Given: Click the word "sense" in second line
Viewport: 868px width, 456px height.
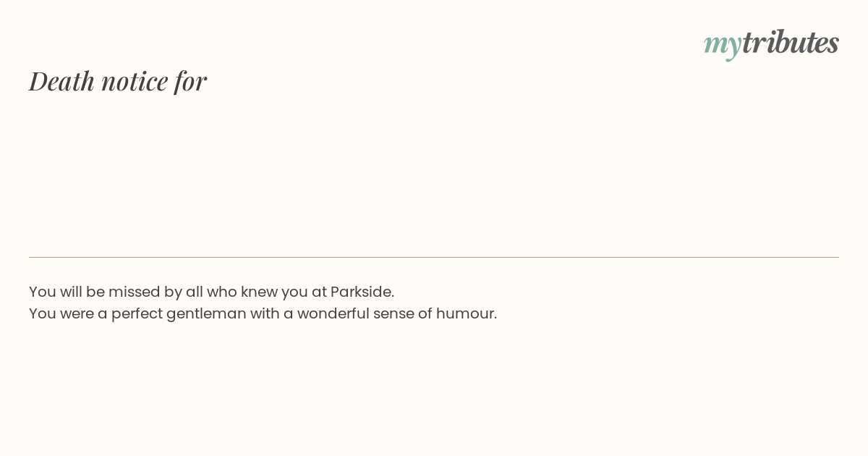Looking at the screenshot, I should [393, 314].
